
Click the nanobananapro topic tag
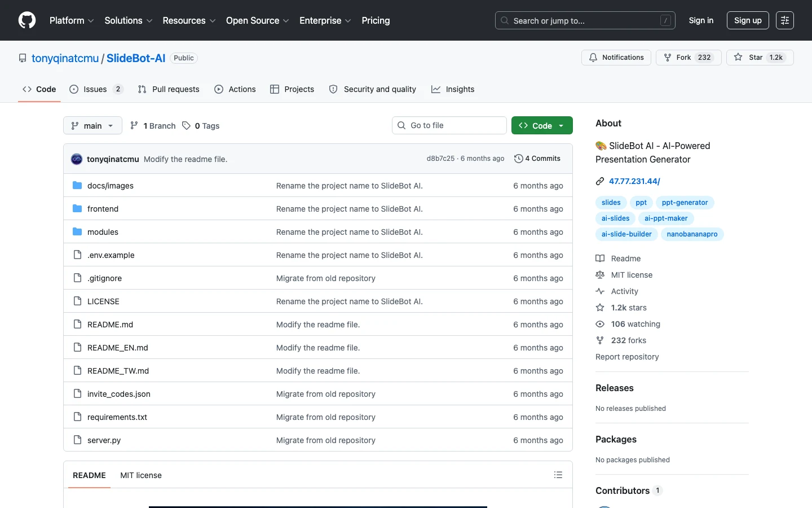[692, 234]
